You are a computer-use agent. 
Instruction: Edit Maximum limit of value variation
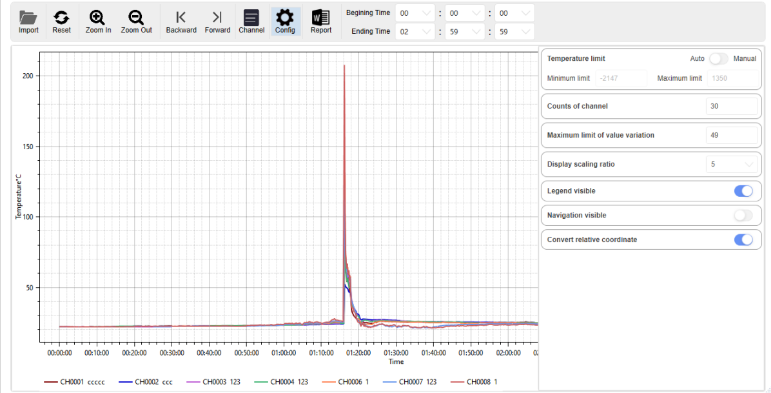point(732,135)
